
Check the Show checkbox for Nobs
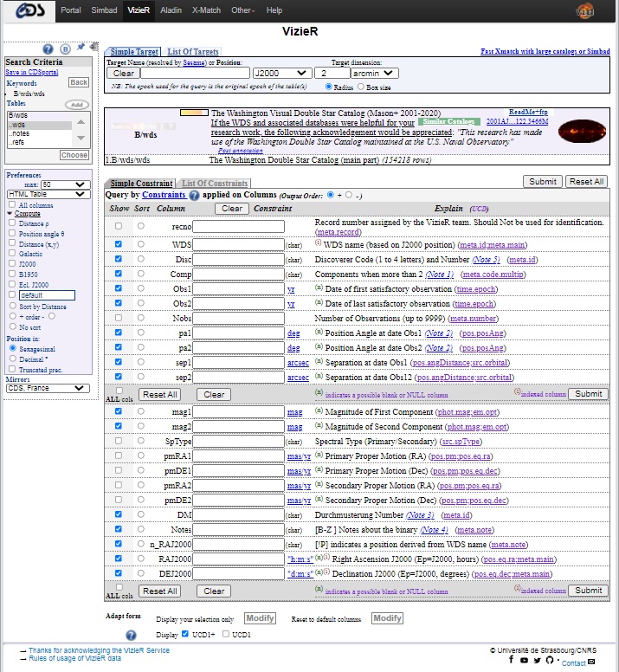(x=119, y=318)
